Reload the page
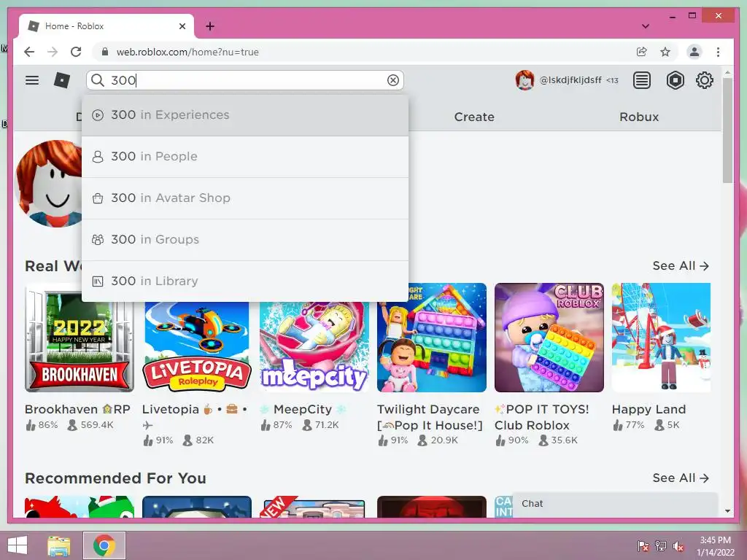Viewport: 747px width, 560px height. coord(76,52)
